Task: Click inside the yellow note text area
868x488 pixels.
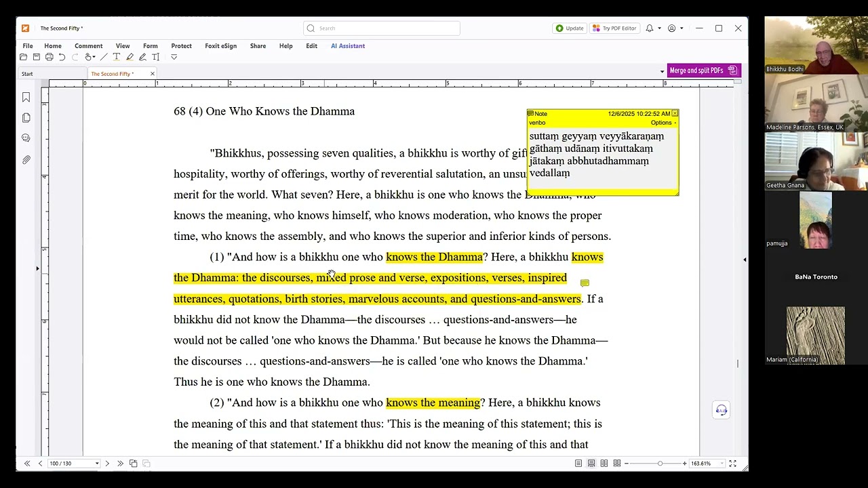Action: coord(602,160)
